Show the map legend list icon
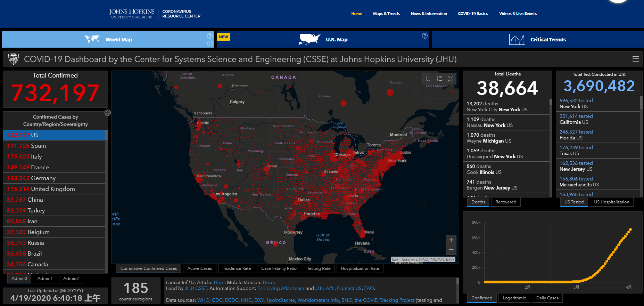Image resolution: width=644 pixels, height=306 pixels. pyautogui.click(x=439, y=79)
